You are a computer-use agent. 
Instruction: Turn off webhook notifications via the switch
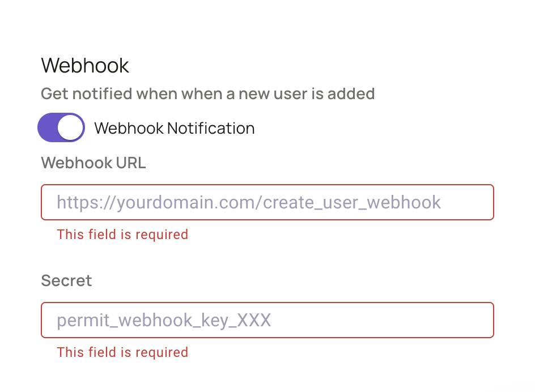pyautogui.click(x=61, y=127)
